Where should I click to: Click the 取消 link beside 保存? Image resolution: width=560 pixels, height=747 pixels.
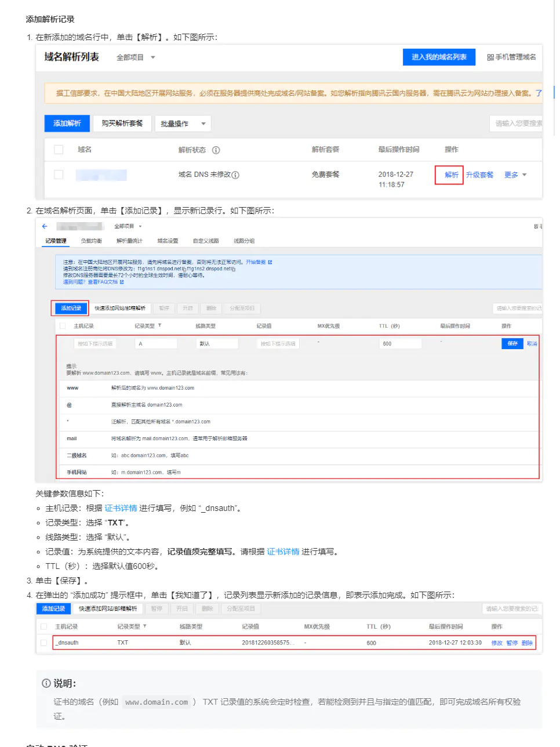532,344
